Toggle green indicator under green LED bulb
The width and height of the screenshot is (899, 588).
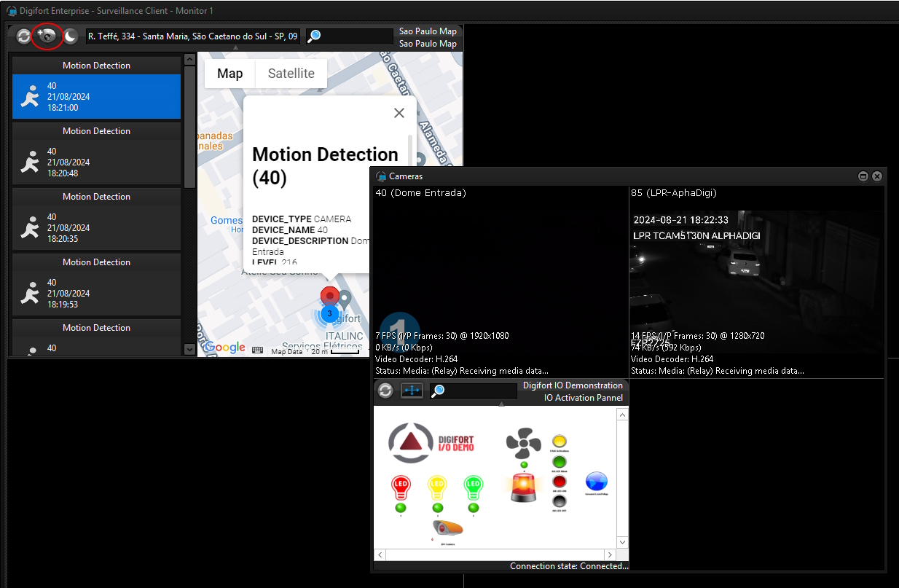(x=474, y=507)
